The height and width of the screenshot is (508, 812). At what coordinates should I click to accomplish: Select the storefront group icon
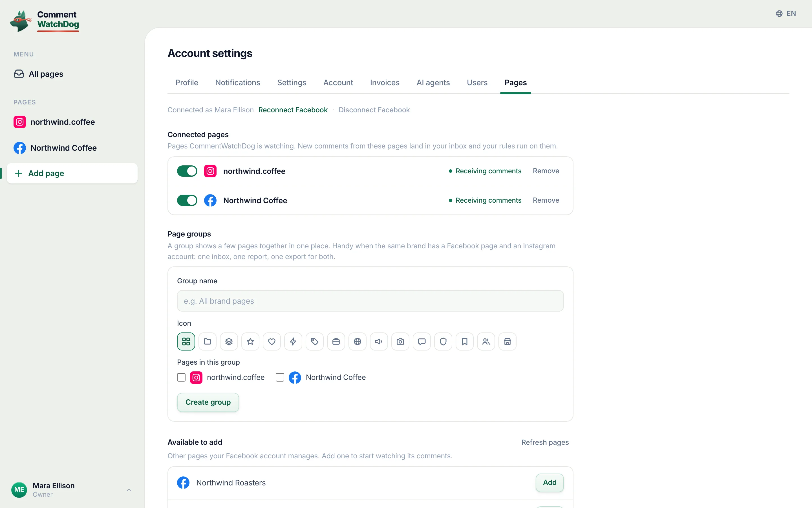tap(508, 341)
